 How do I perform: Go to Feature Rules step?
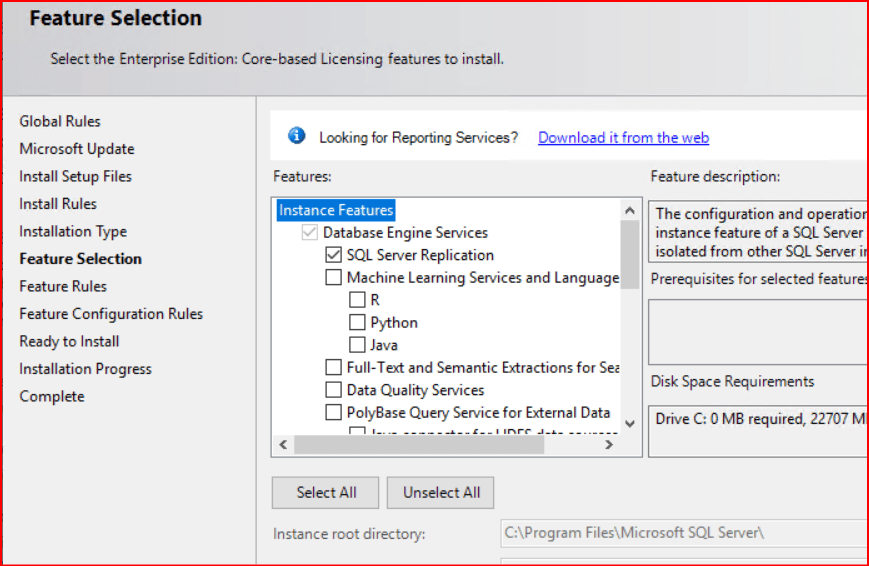pos(63,286)
